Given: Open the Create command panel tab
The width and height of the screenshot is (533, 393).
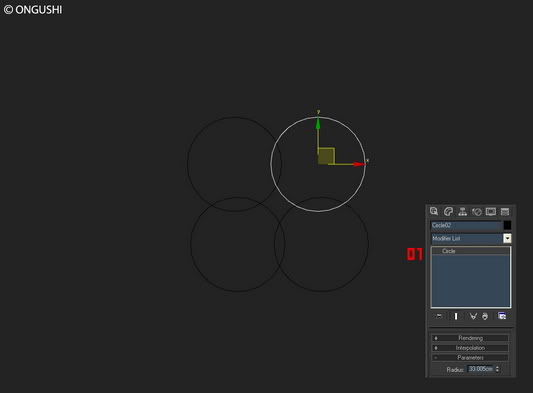Looking at the screenshot, I should (434, 211).
